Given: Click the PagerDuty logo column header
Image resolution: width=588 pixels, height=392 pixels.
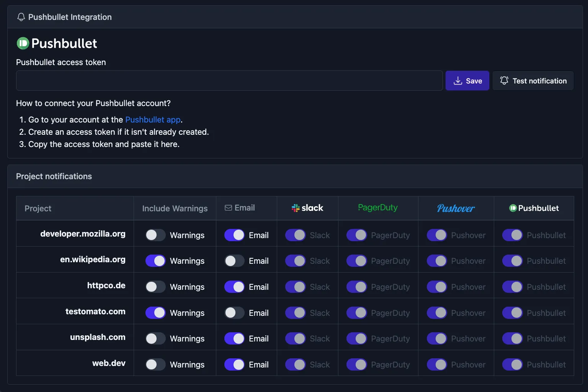Looking at the screenshot, I should click(378, 208).
